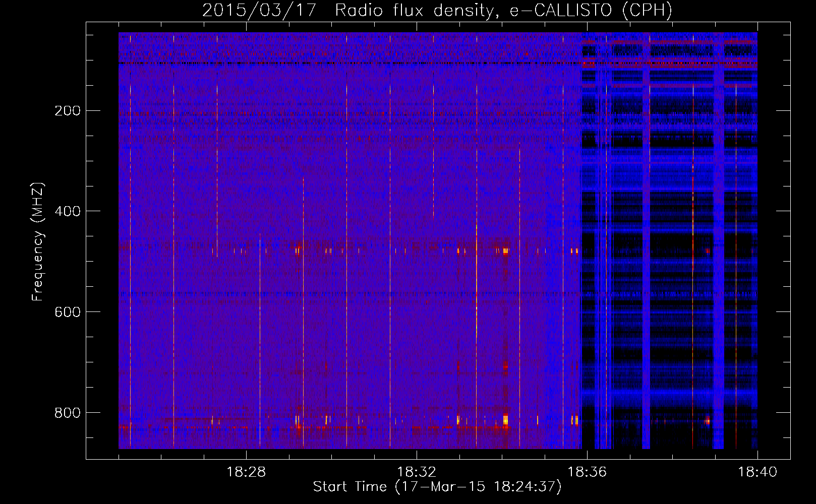This screenshot has width=816, height=504.
Task: Click the 600 frequency tick label
Action: point(68,312)
